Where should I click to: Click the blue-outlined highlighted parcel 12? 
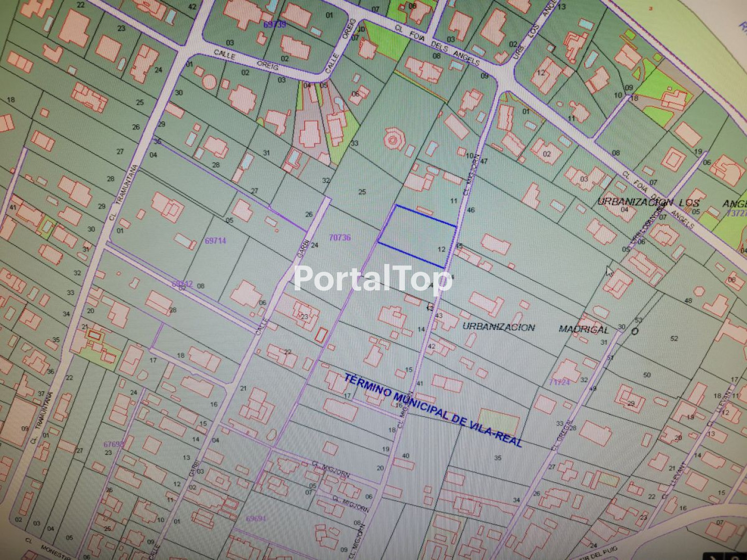pos(417,236)
